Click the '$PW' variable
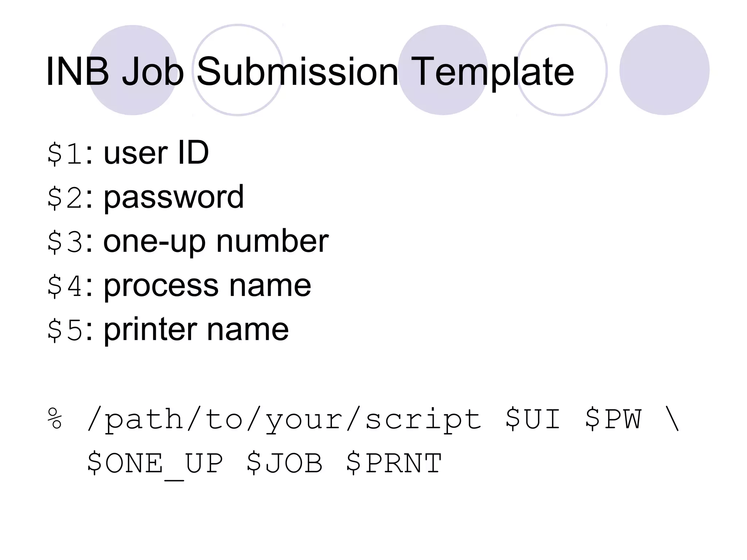Viewport: 747px width, 560px height. [613, 419]
